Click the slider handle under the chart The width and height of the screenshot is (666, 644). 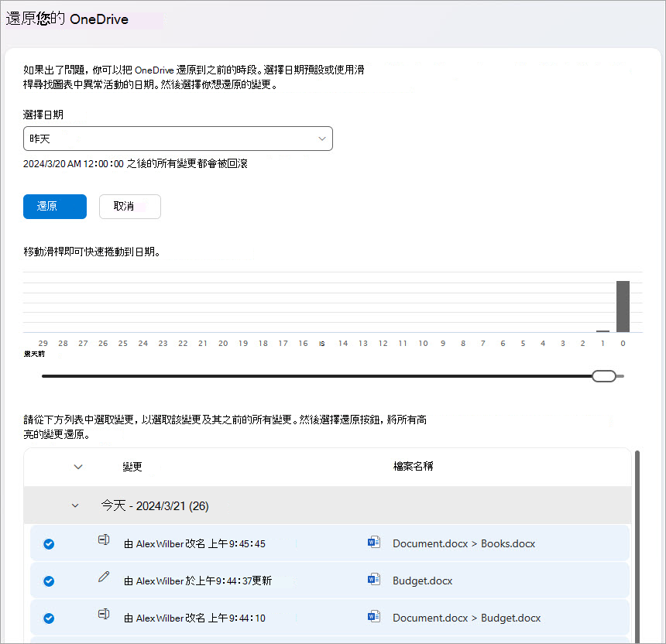click(603, 376)
